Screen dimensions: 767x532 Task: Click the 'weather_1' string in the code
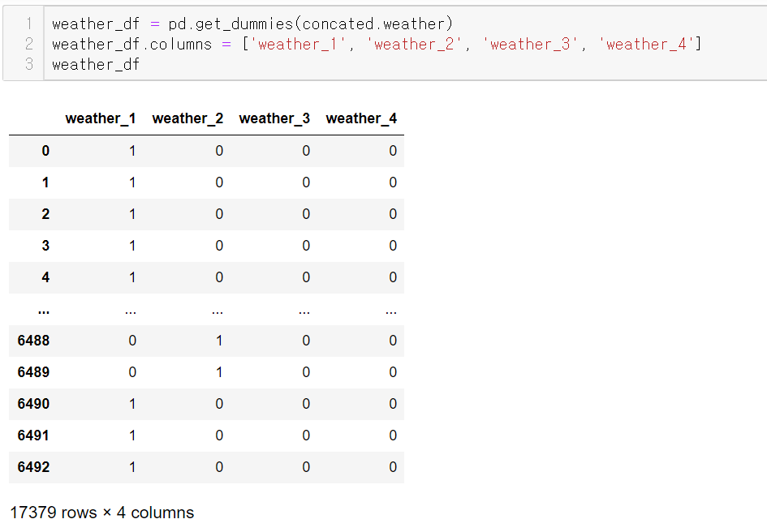pyautogui.click(x=297, y=44)
